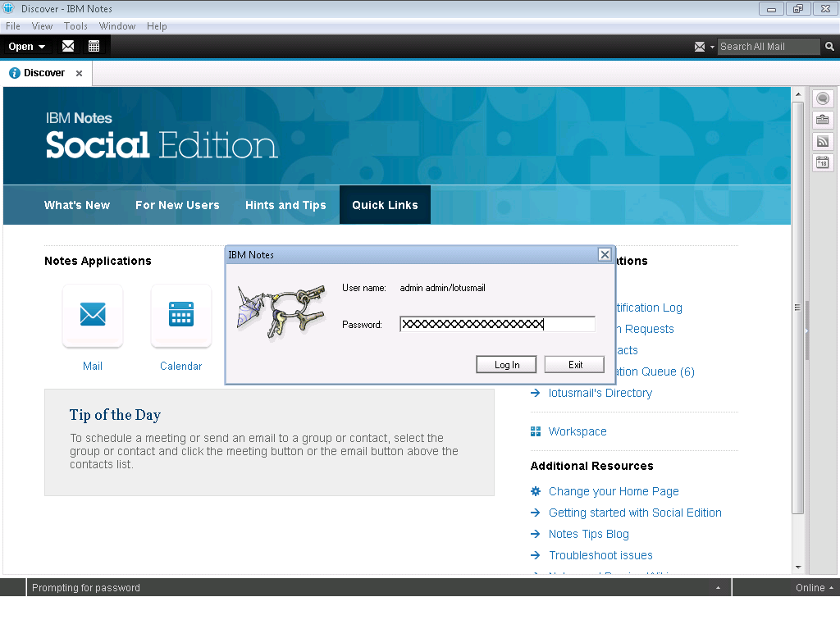840x629 pixels.
Task: Open the View menu
Action: [42, 26]
